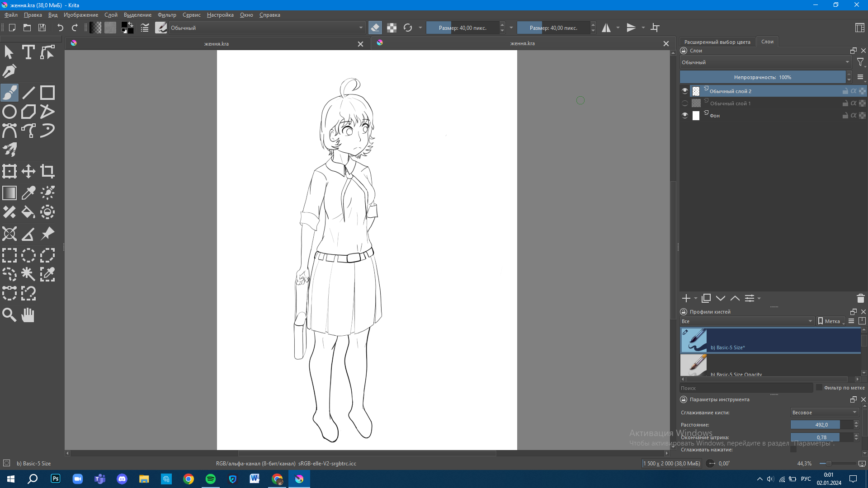The width and height of the screenshot is (868, 488).
Task: Show Обычный слой 1 layer
Action: pyautogui.click(x=685, y=103)
